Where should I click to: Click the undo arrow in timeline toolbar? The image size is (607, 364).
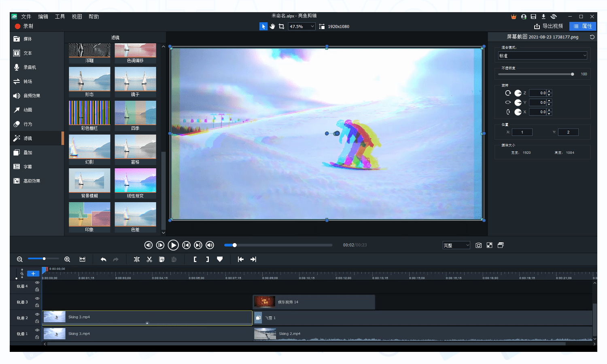click(x=103, y=259)
